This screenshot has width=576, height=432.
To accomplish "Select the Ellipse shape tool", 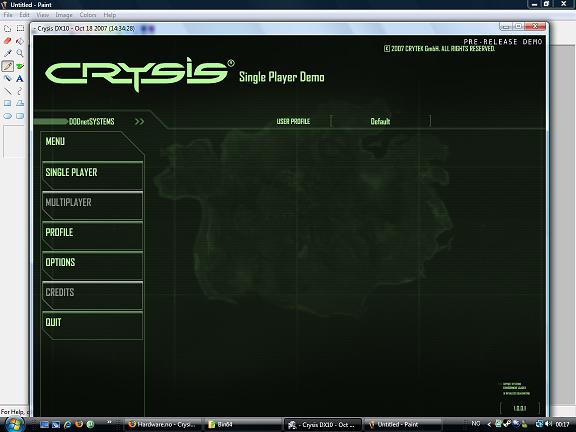I will pos(7,116).
